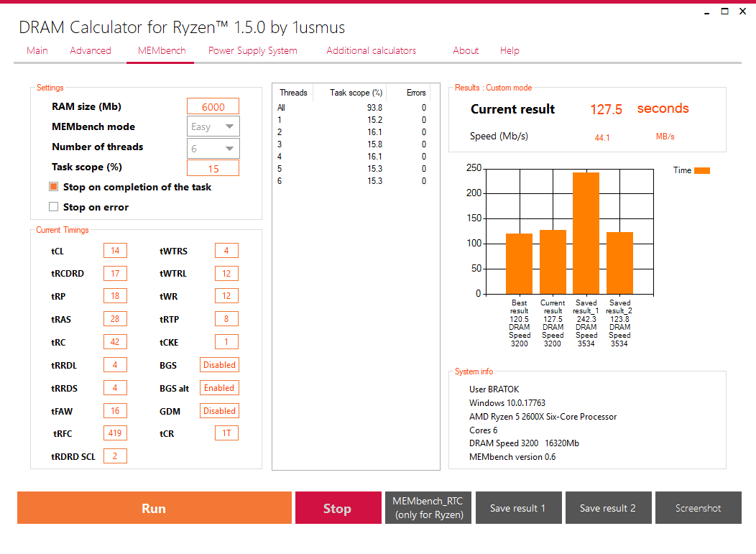Open the About tab
Screen dimensions: 756x554
coord(465,50)
